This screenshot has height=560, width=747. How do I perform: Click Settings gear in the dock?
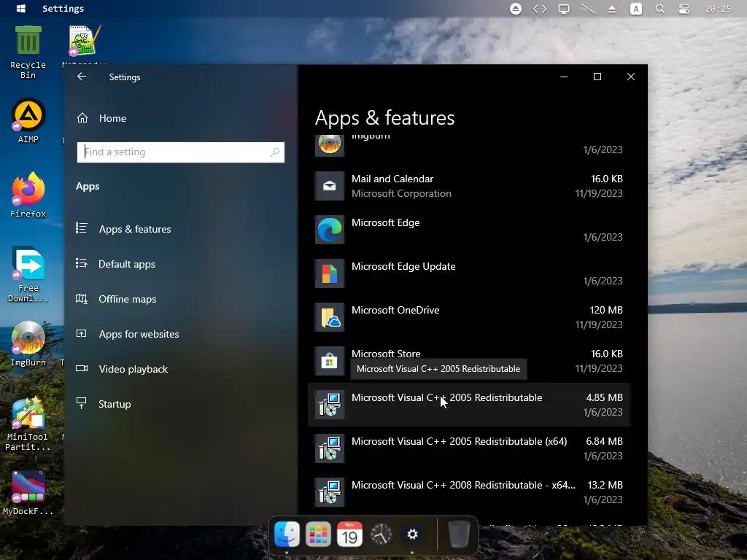tap(412, 534)
